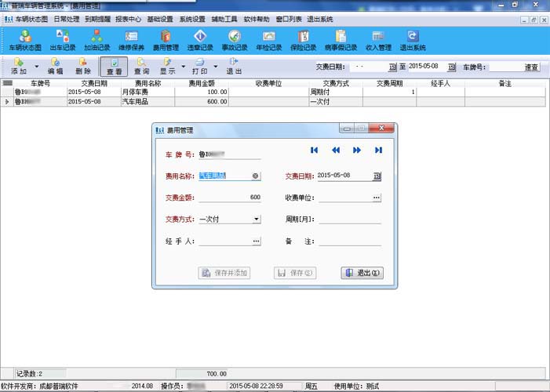
Task: Open the 日常处理 menu
Action: click(x=67, y=20)
